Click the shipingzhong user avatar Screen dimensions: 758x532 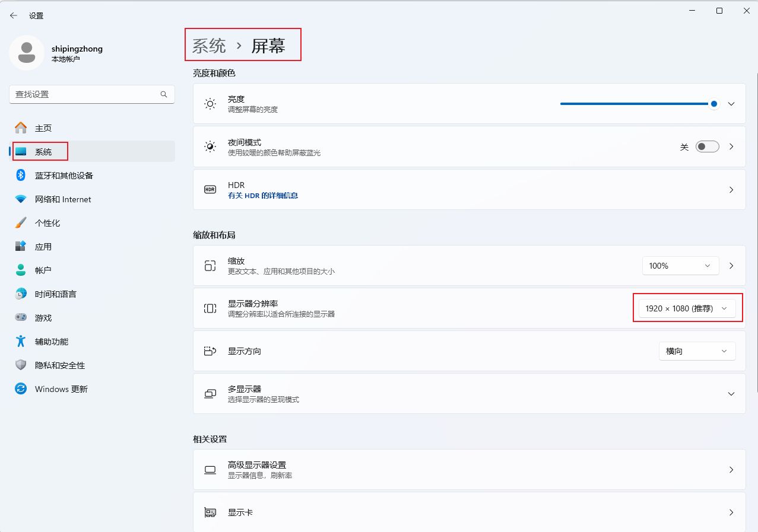(26, 53)
